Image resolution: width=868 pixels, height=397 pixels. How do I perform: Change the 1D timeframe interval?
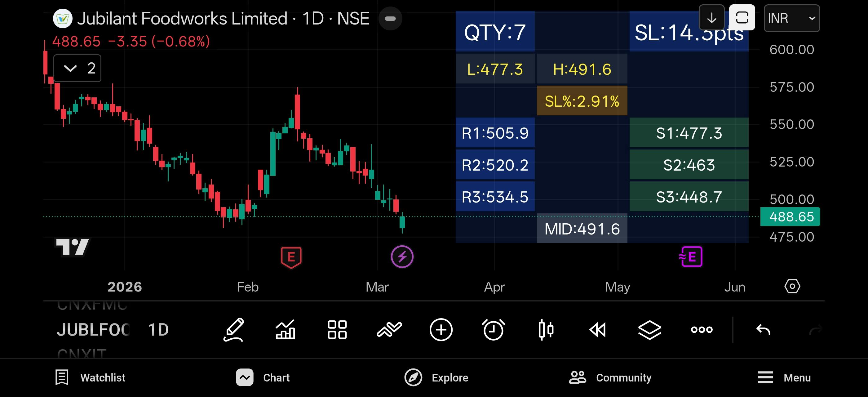click(x=158, y=330)
